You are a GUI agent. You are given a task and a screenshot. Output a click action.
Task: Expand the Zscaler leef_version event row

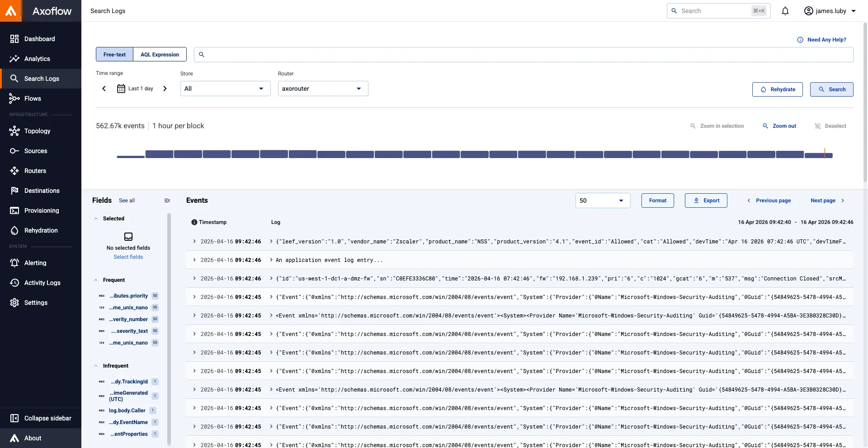[x=194, y=242]
